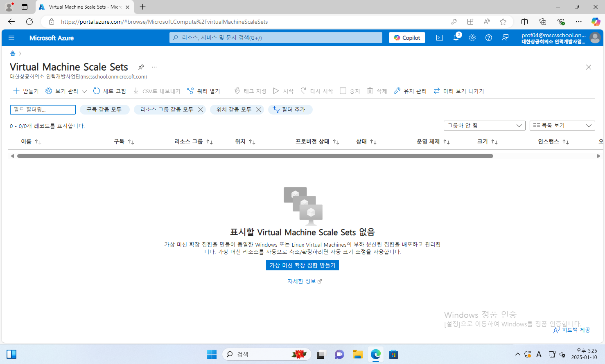Click the Azure search box
Screen dimensions: 605x364
pyautogui.click(x=276, y=38)
